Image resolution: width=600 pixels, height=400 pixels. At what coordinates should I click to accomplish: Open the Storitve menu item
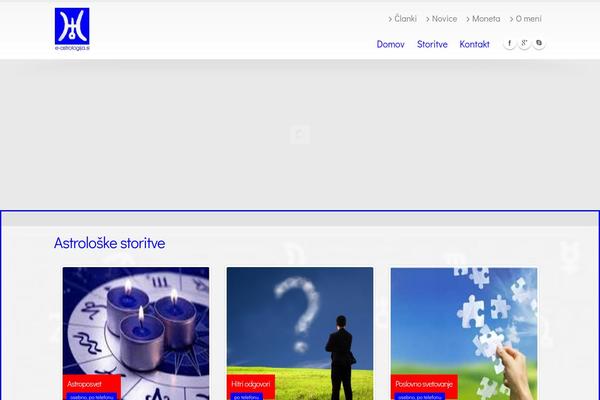[432, 44]
